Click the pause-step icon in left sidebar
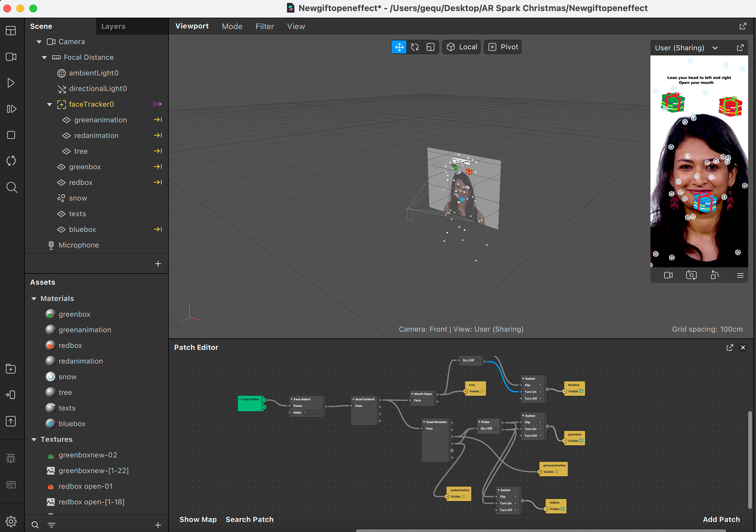This screenshot has width=756, height=532. tap(11, 109)
